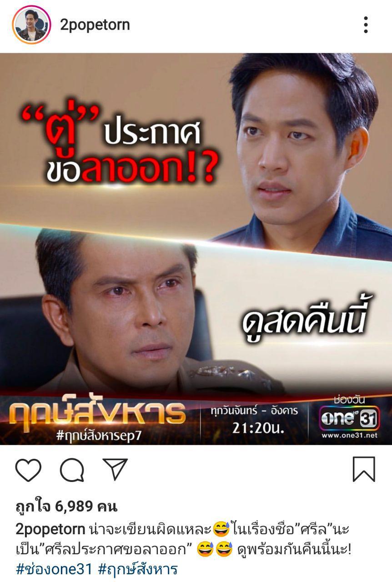Click the www.one31.net text on the poster
The image size is (392, 582).
349,435
